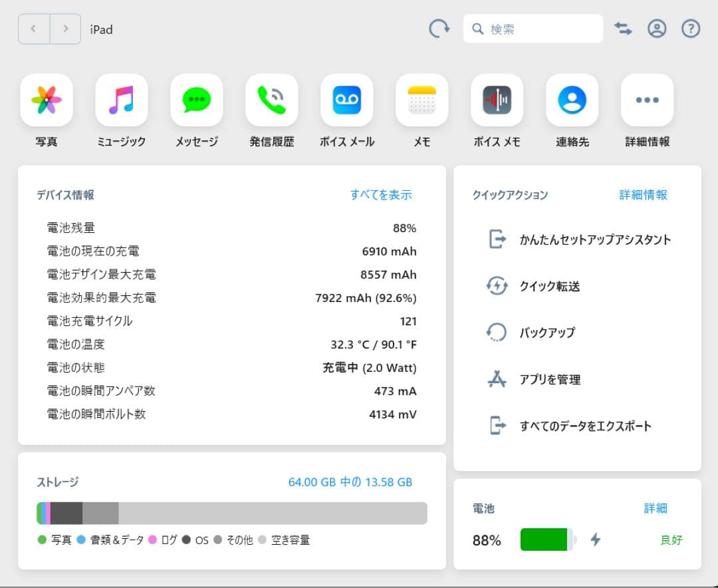The height and width of the screenshot is (588, 718).
Task: View the 連絡先 (Contacts) section
Action: (x=572, y=100)
